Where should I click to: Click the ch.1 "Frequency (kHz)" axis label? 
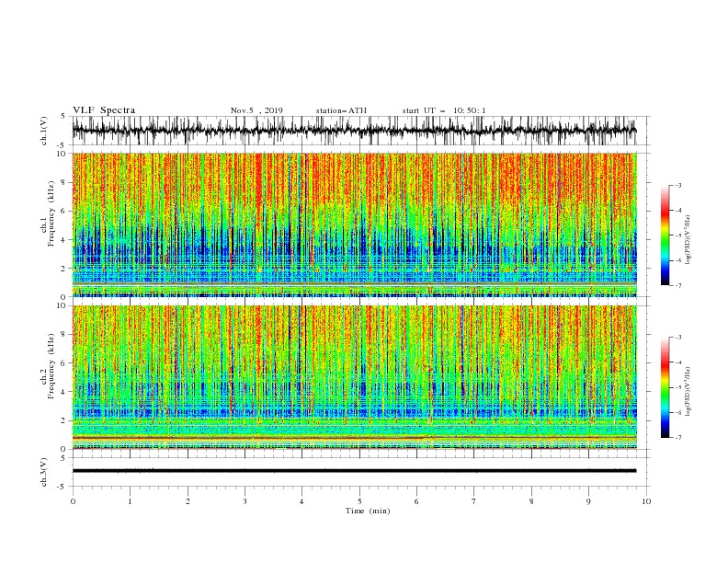(x=51, y=214)
